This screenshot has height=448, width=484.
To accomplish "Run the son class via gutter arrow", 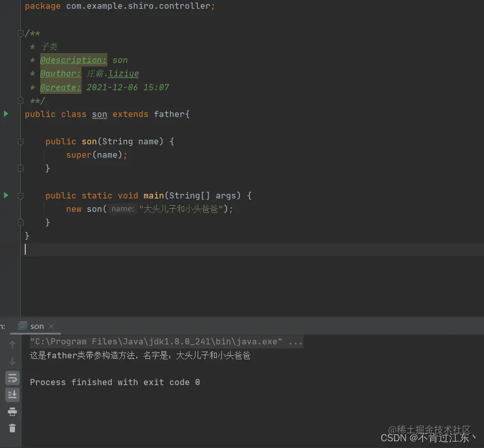I will pos(6,114).
